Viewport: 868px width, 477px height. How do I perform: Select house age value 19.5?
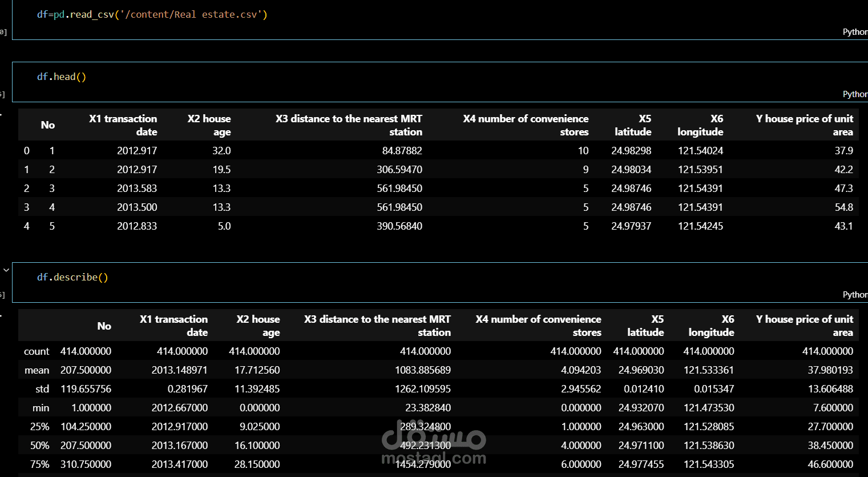pyautogui.click(x=221, y=170)
